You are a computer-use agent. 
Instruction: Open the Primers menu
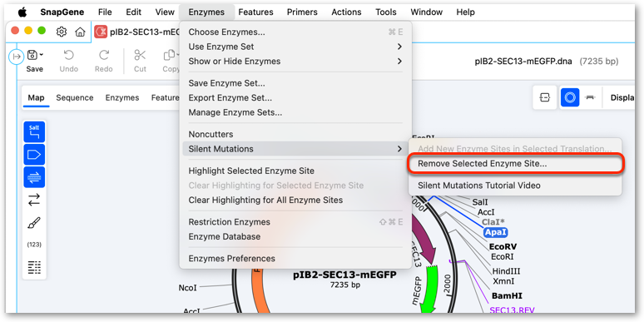302,12
